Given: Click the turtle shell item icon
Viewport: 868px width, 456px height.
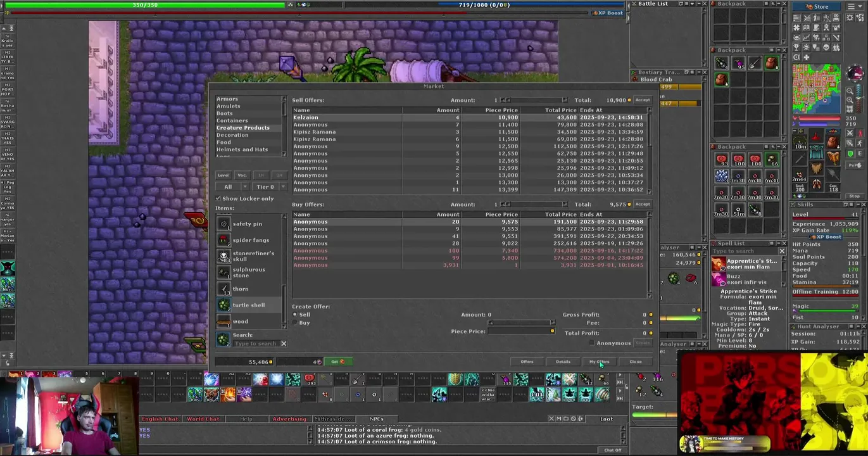Looking at the screenshot, I should tap(223, 305).
